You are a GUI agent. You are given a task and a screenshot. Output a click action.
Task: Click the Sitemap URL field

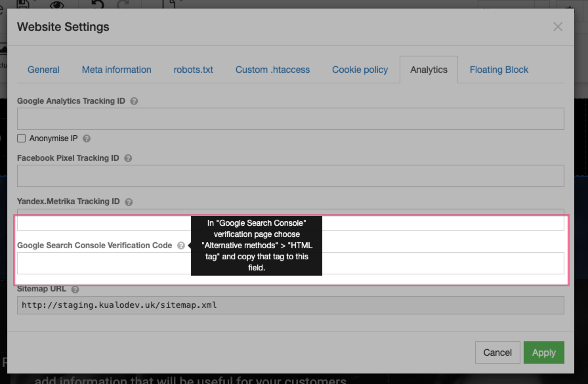point(291,305)
